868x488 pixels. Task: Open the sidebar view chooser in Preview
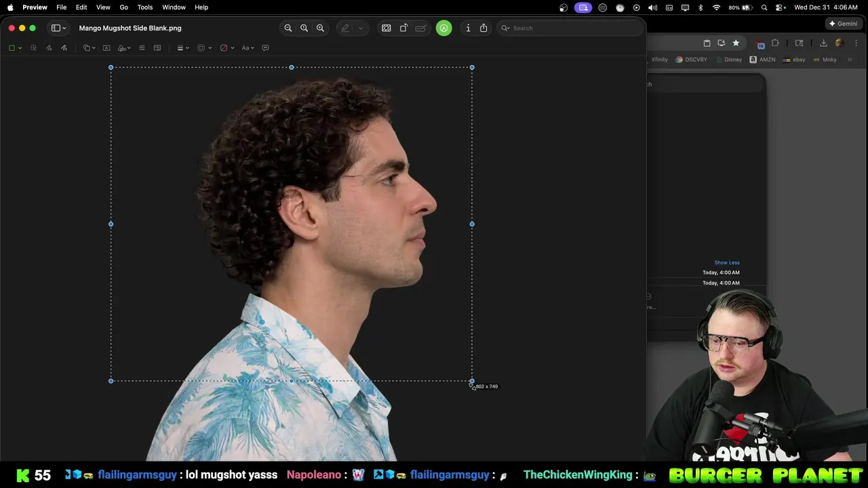[x=59, y=28]
